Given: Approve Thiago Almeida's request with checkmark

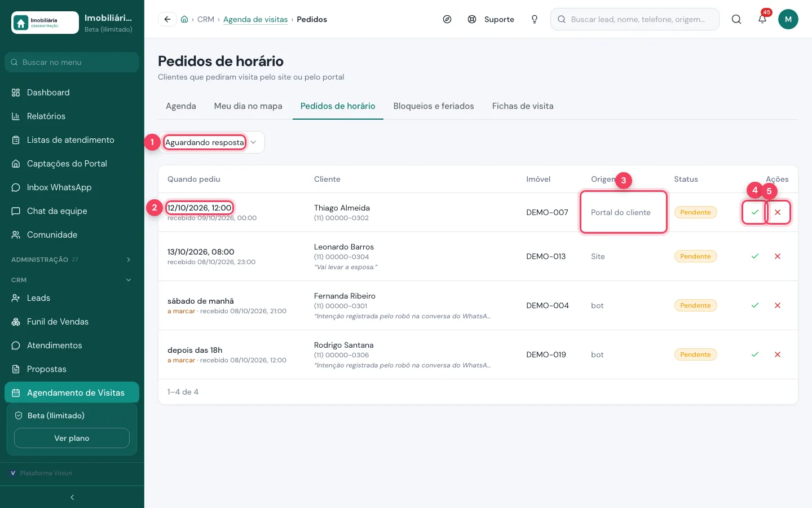Looking at the screenshot, I should [755, 212].
